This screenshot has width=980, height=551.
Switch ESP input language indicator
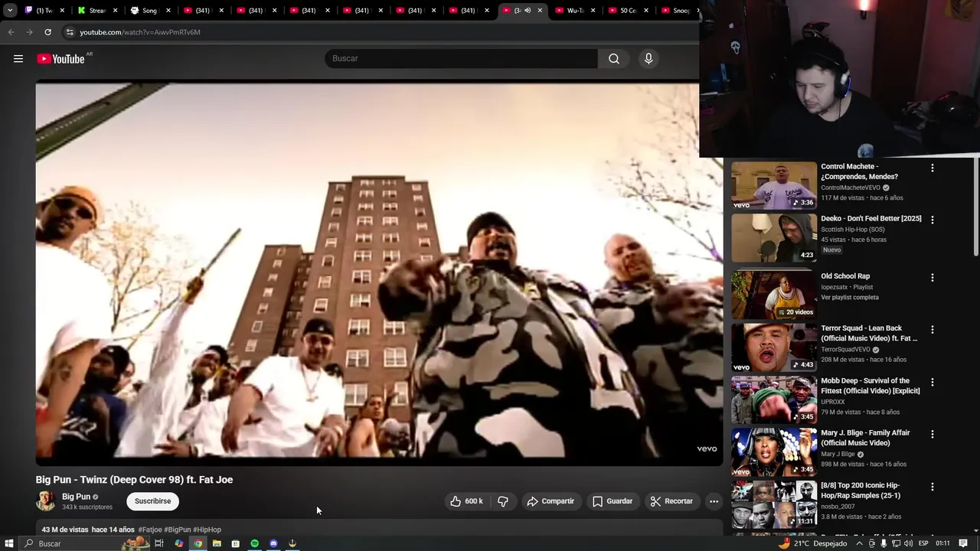tap(923, 543)
